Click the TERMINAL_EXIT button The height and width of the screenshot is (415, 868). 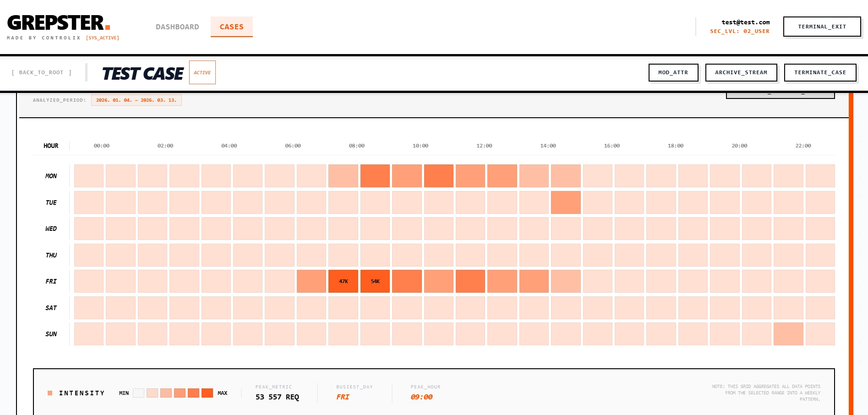pos(822,27)
